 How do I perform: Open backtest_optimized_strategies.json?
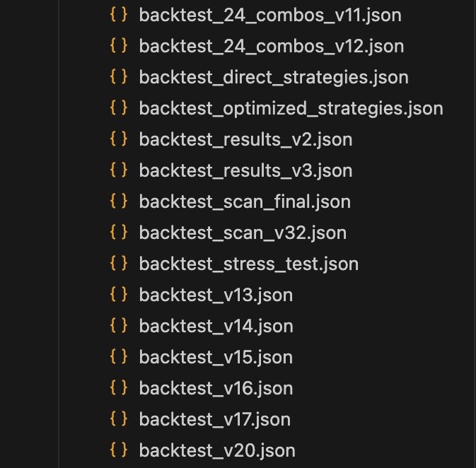click(291, 108)
